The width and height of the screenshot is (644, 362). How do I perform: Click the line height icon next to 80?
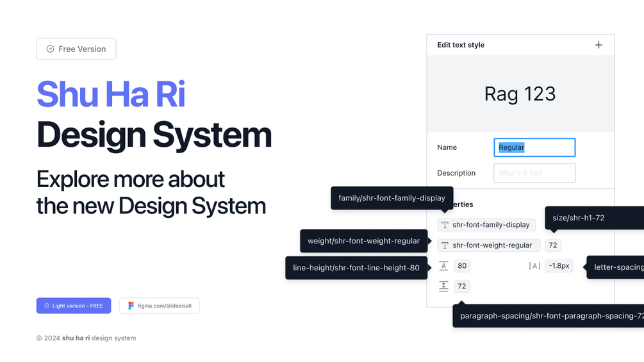pyautogui.click(x=443, y=266)
